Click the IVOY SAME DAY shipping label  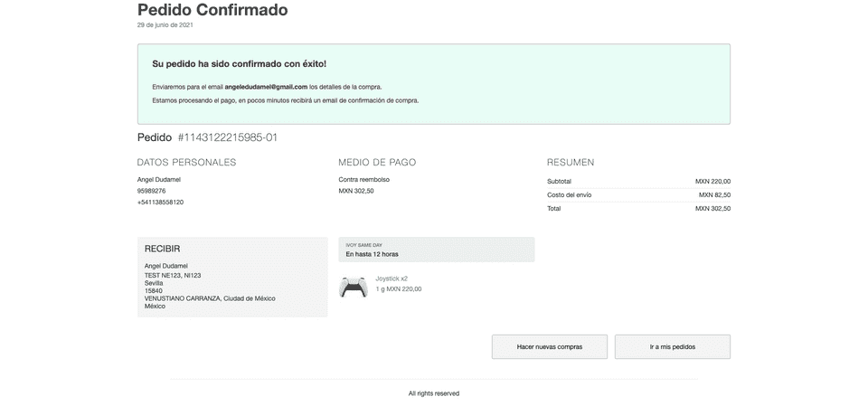click(363, 245)
